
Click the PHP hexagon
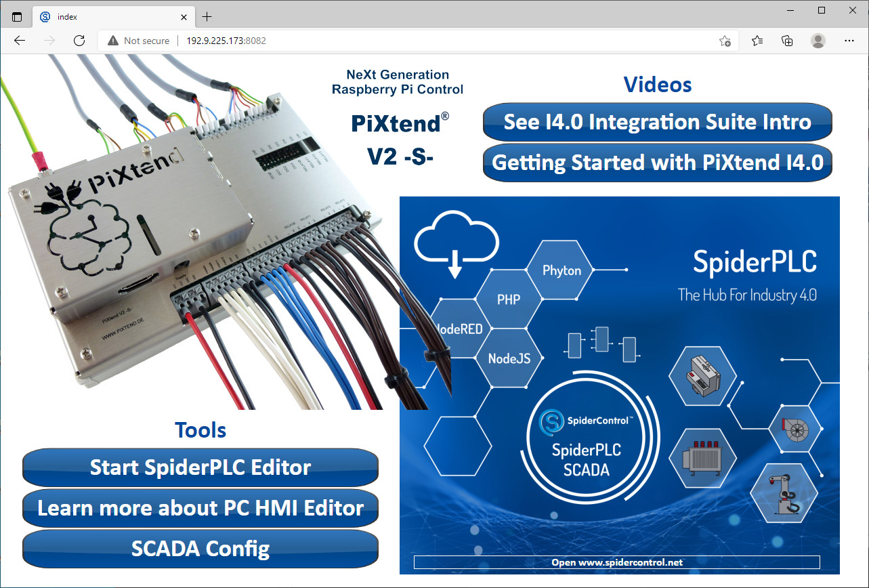pyautogui.click(x=509, y=299)
